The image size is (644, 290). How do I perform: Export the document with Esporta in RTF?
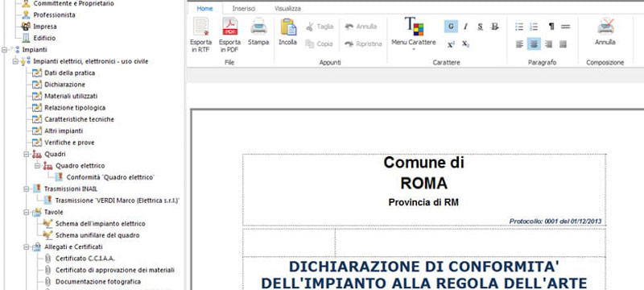point(200,35)
